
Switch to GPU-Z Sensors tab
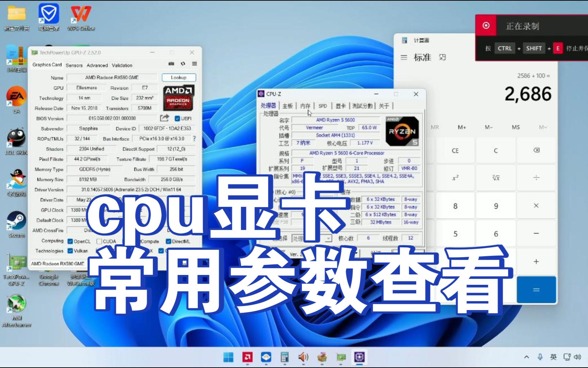pyautogui.click(x=74, y=65)
